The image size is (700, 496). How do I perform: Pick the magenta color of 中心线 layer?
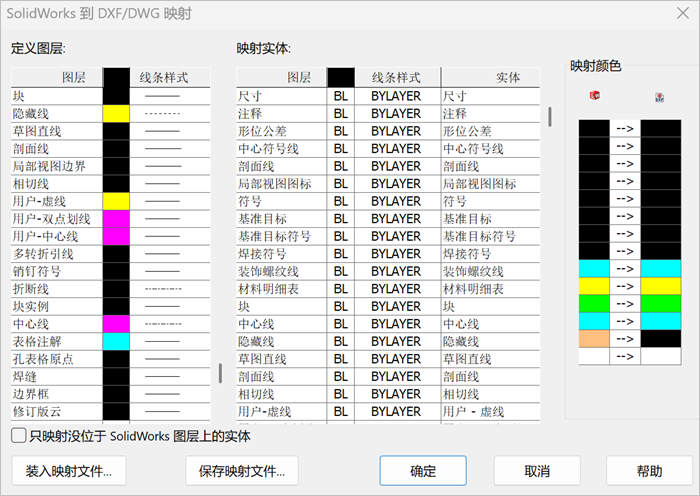click(116, 324)
